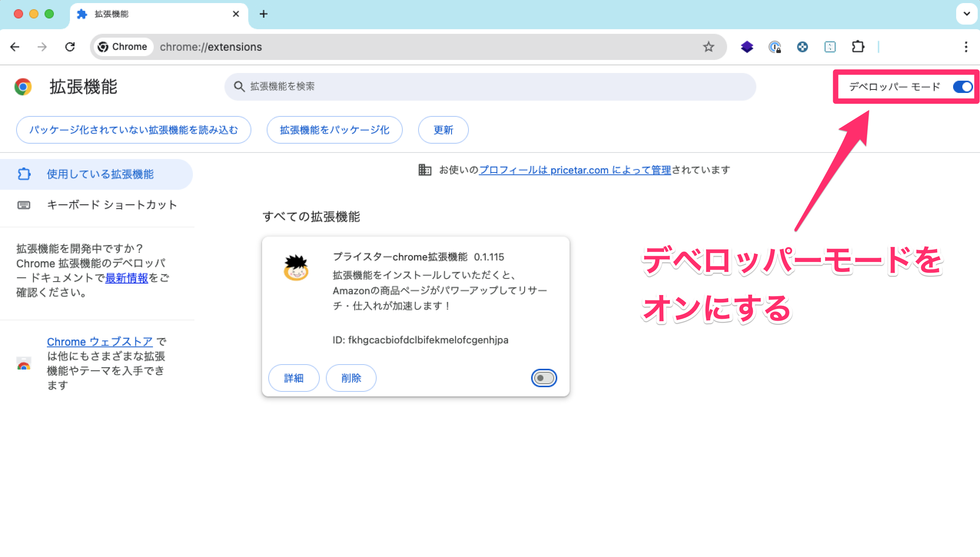980x557 pixels.
Task: Click the 更新 button
Action: (443, 130)
